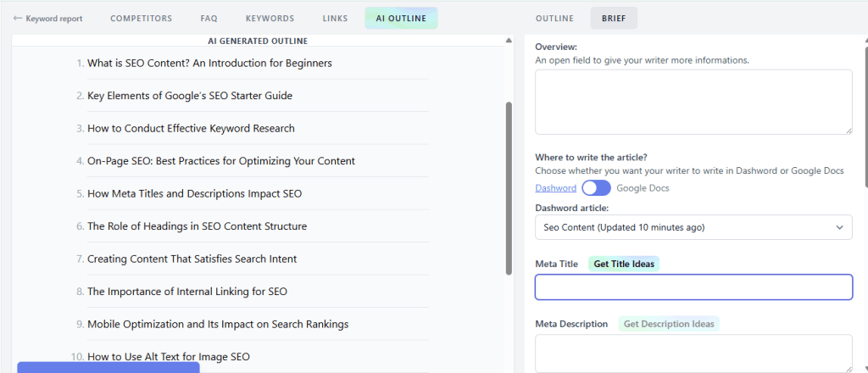The width and height of the screenshot is (868, 373).
Task: Click the outline panel scroll up arrow
Action: click(509, 40)
